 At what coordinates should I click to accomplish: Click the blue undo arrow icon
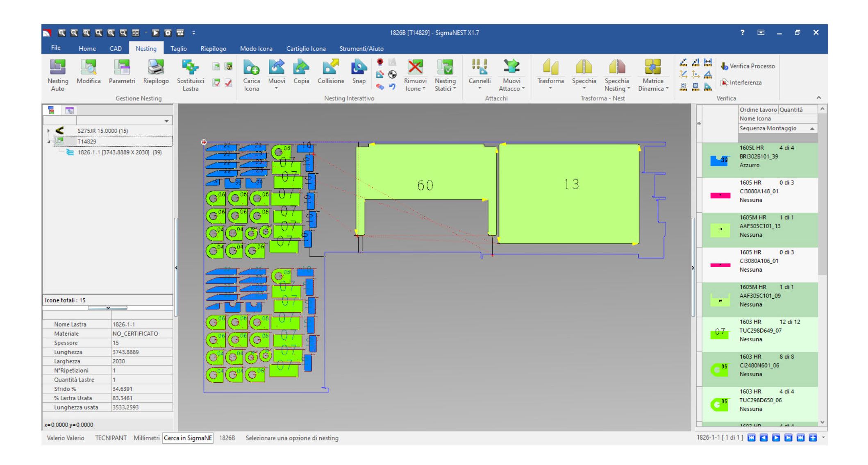click(x=392, y=86)
